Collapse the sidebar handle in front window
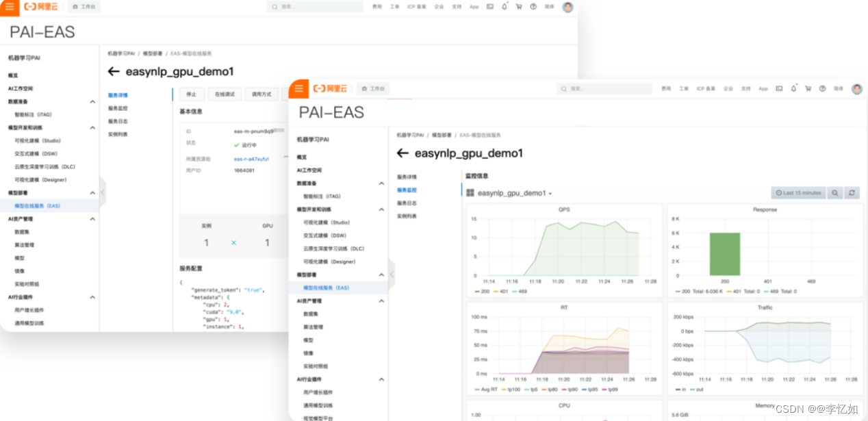 [392, 275]
